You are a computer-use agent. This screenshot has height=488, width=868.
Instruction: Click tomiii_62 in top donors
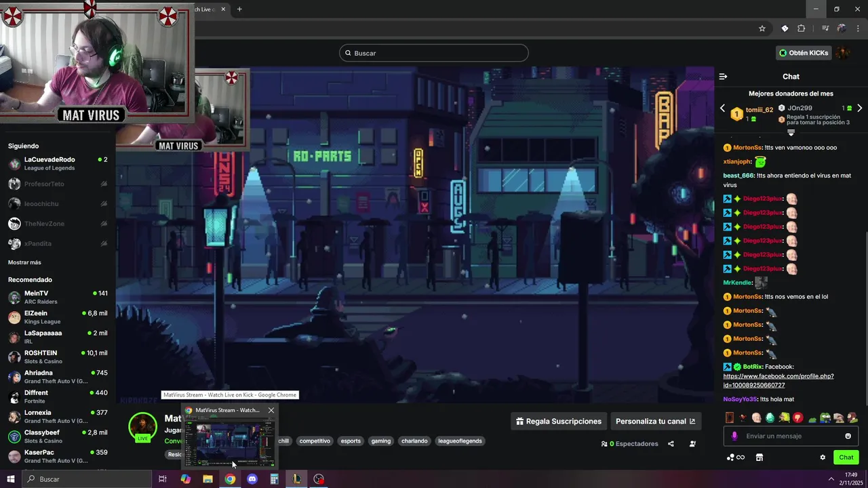click(759, 110)
